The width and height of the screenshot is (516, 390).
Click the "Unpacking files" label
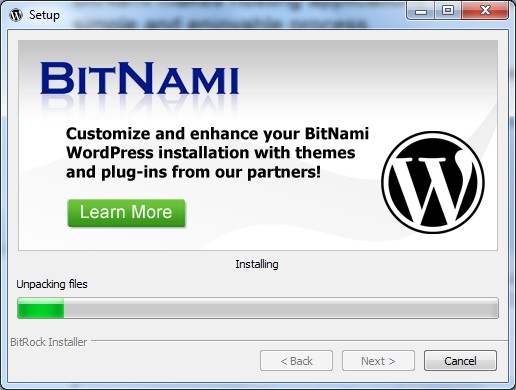click(52, 284)
